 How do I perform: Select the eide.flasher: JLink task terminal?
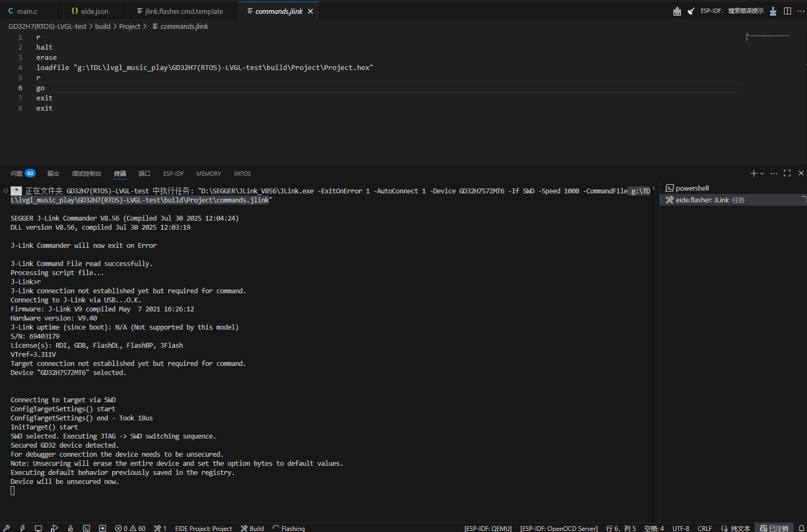[x=733, y=200]
